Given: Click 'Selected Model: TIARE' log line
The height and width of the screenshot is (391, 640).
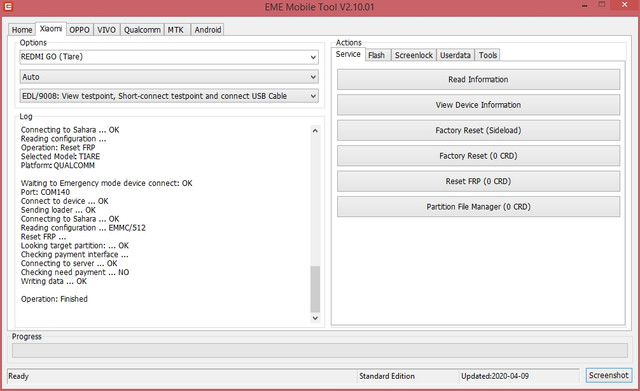Looking at the screenshot, I should point(60,157).
